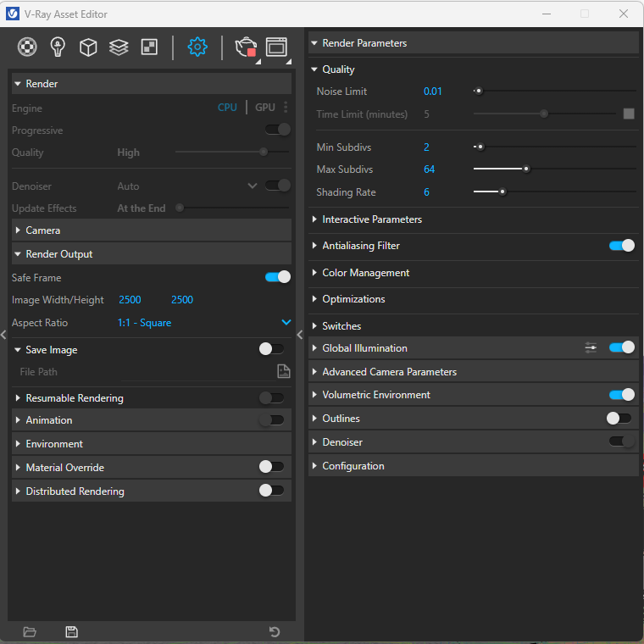Toggle the right-panel Denoiser switch
The image size is (644, 644).
pos(622,441)
